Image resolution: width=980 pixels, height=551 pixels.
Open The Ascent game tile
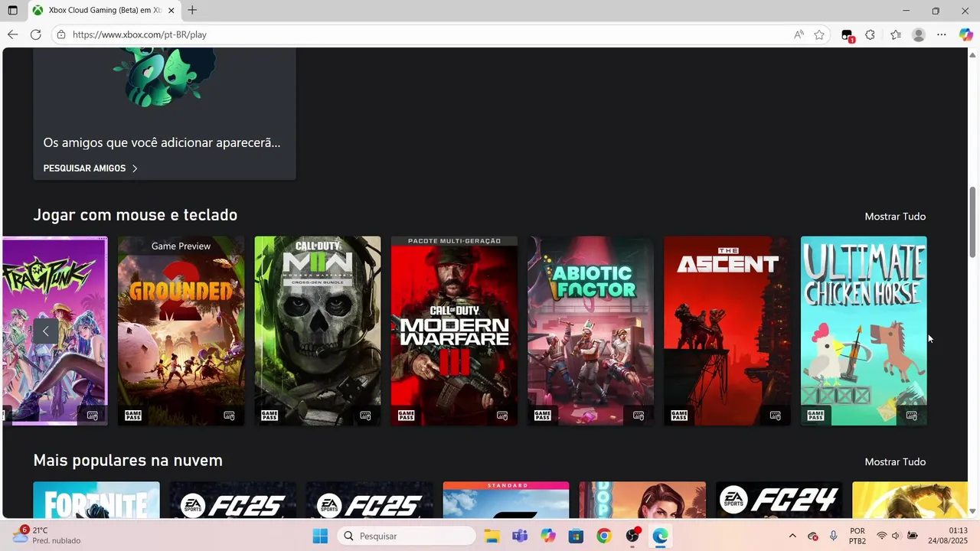[x=727, y=331]
